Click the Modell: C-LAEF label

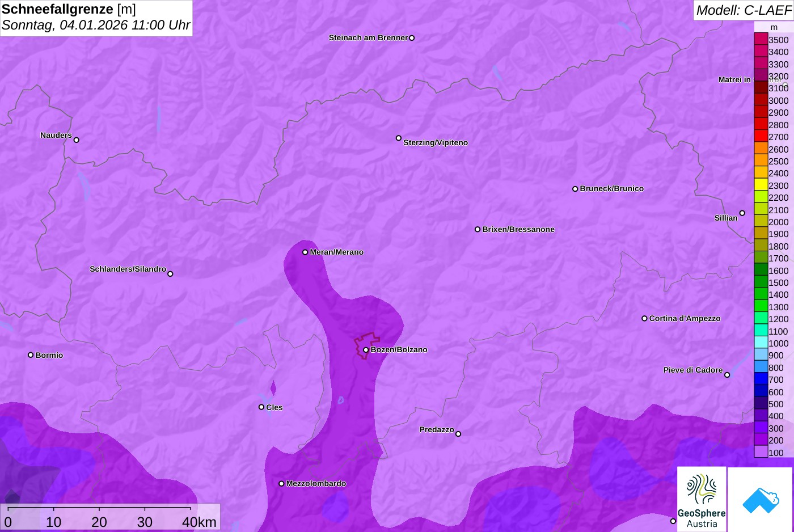tap(744, 10)
